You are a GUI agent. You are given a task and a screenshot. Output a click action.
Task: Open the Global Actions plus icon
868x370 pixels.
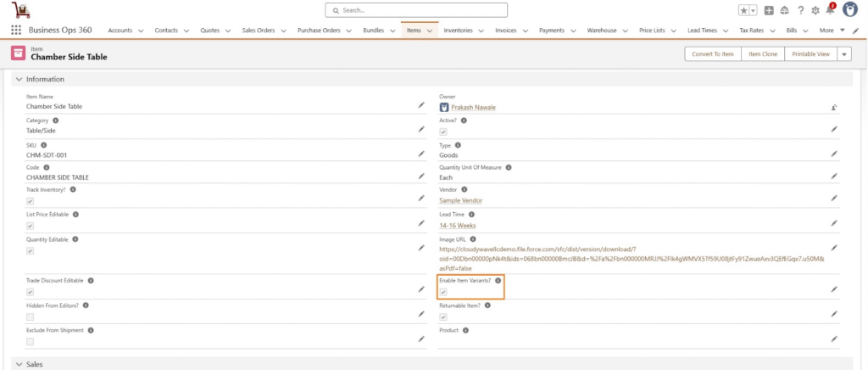point(769,10)
